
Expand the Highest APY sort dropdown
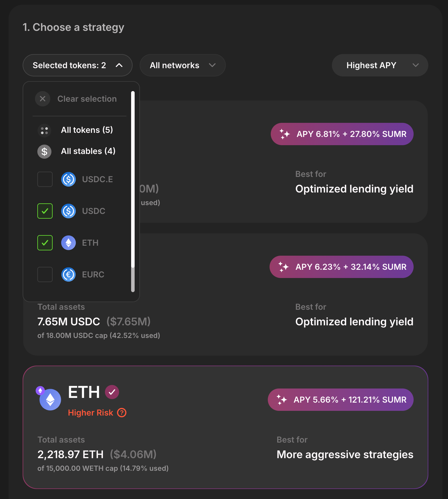coord(380,65)
